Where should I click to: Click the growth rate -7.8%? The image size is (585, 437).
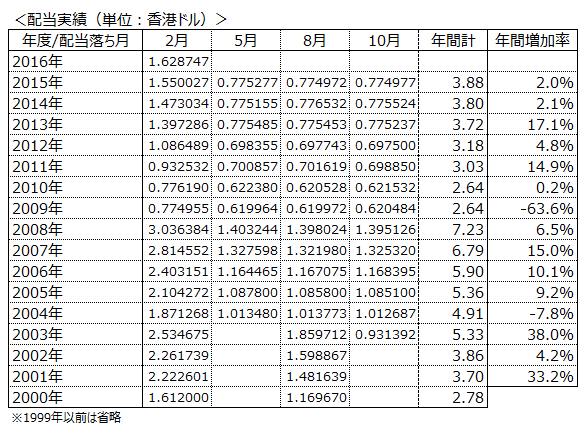[551, 313]
